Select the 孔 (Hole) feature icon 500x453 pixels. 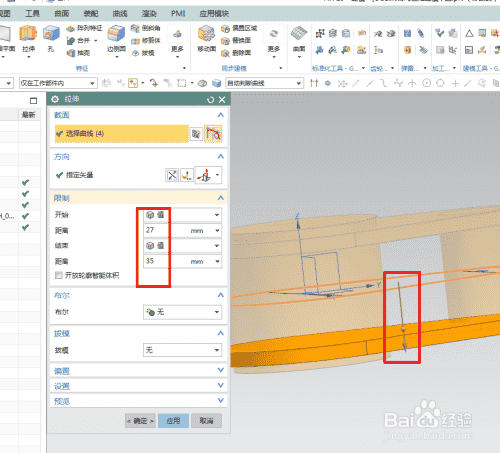tap(51, 34)
